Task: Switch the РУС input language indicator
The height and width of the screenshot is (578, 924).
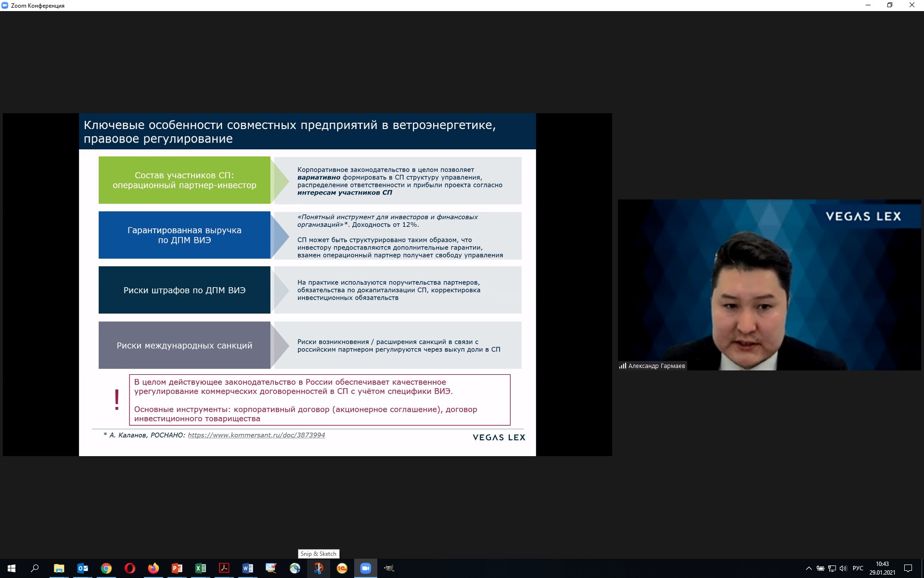Action: pos(858,568)
